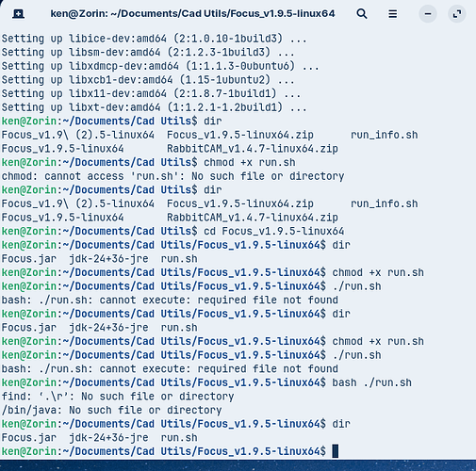This screenshot has width=476, height=471.
Task: Click the desktop wallpaper strip below the terminal
Action: (238, 465)
